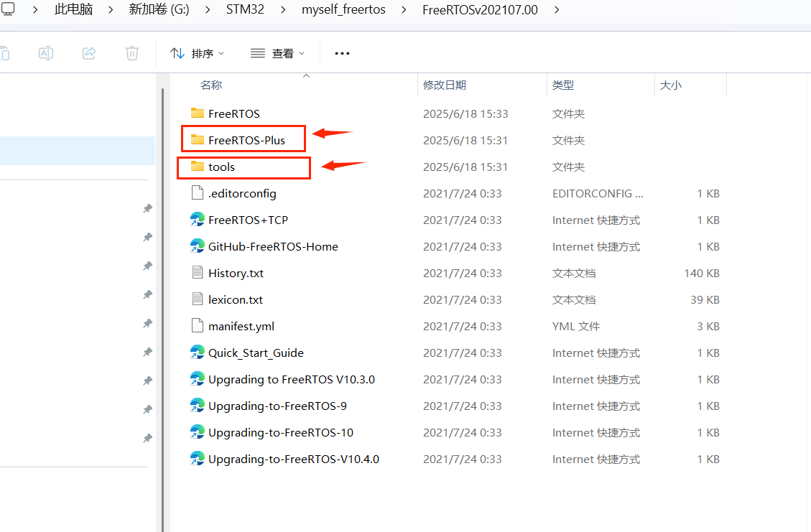The height and width of the screenshot is (532, 811).
Task: Expand chevron after 新加卷 (G:) breadcrumb
Action: tap(208, 10)
